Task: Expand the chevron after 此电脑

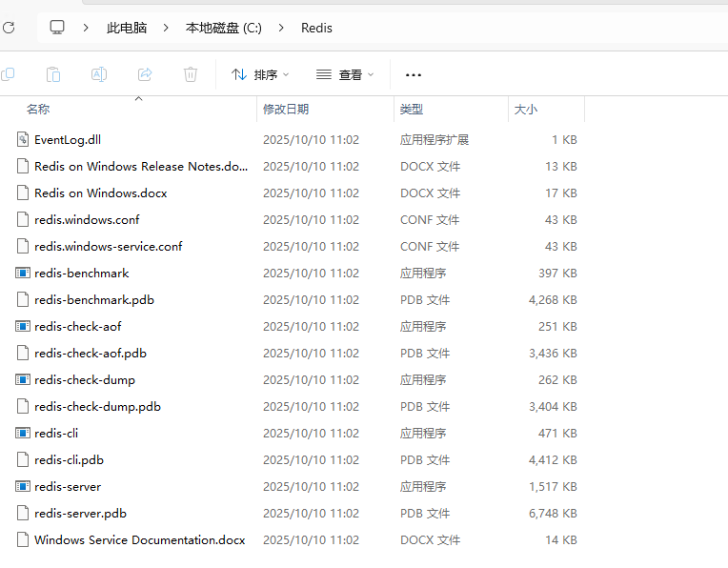Action: pyautogui.click(x=166, y=28)
